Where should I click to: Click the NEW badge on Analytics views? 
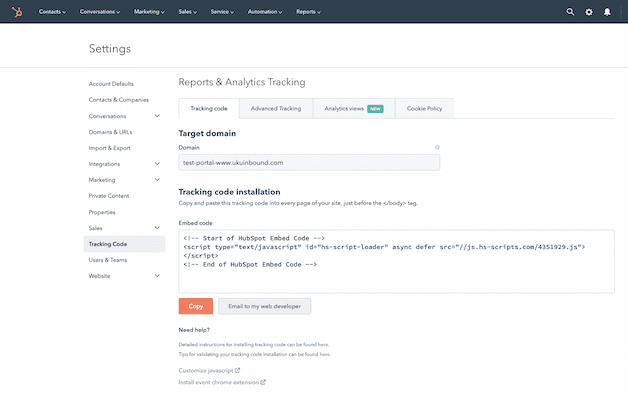(x=375, y=109)
